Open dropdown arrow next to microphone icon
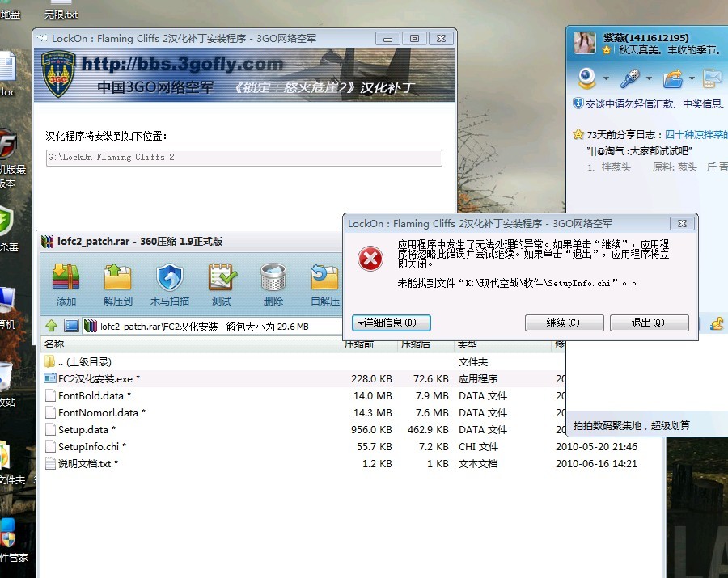 (649, 78)
